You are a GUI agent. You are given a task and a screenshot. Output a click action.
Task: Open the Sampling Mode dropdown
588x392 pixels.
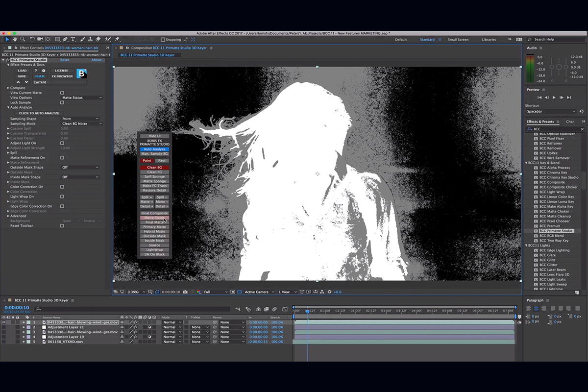click(x=82, y=123)
